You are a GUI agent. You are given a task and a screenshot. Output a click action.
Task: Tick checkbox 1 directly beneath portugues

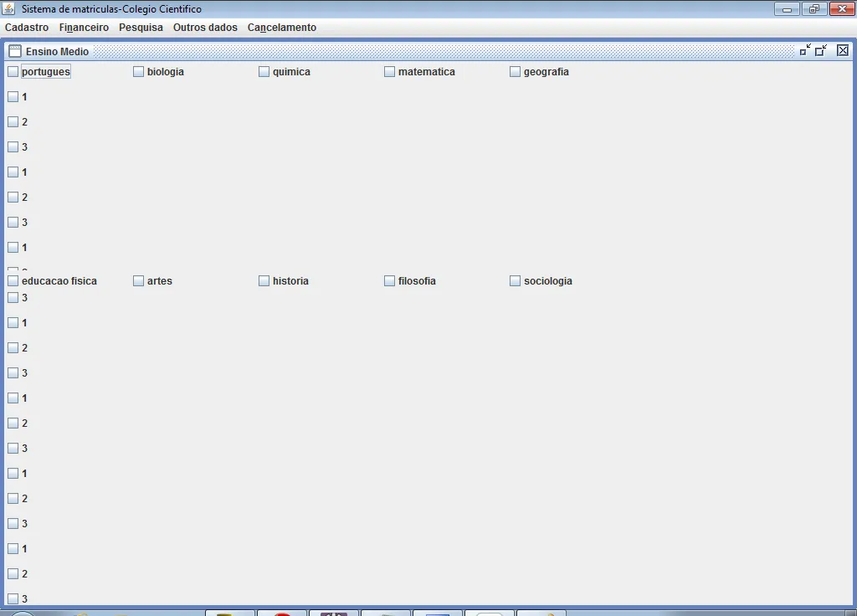pos(13,97)
